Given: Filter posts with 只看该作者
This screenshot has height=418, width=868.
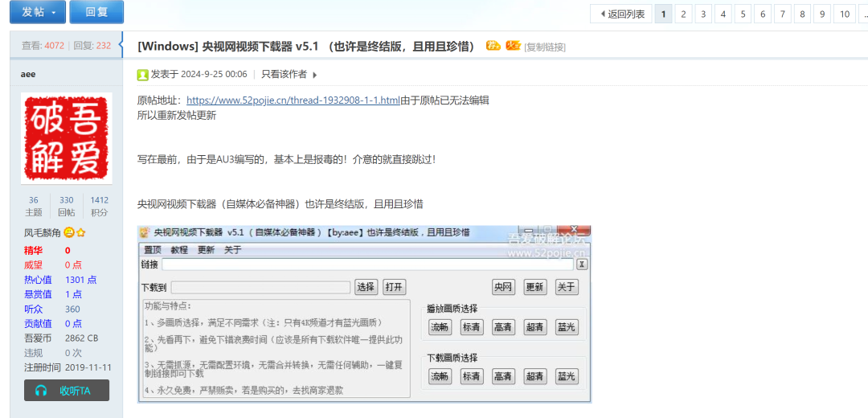Looking at the screenshot, I should pyautogui.click(x=284, y=74).
